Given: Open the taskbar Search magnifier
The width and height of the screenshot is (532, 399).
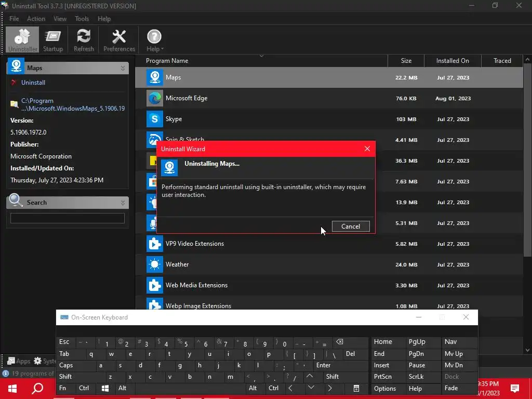Looking at the screenshot, I should pos(37,389).
